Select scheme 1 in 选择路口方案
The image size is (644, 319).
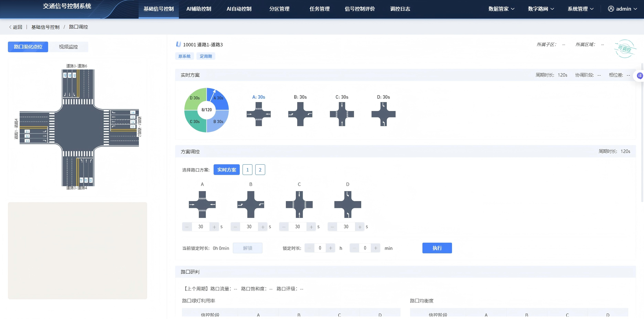247,169
